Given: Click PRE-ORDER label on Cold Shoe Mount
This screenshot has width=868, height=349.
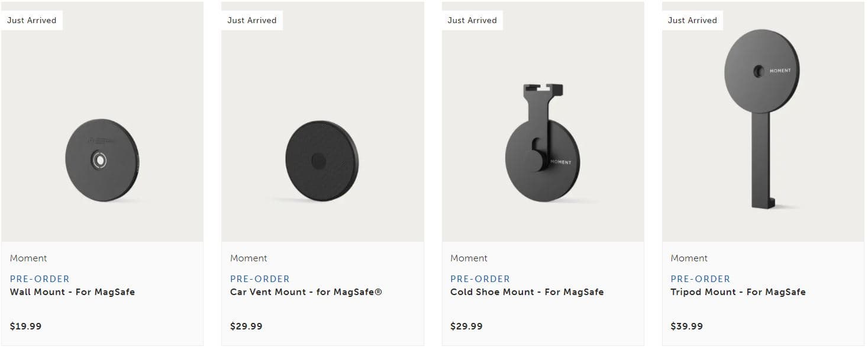Looking at the screenshot, I should point(480,278).
